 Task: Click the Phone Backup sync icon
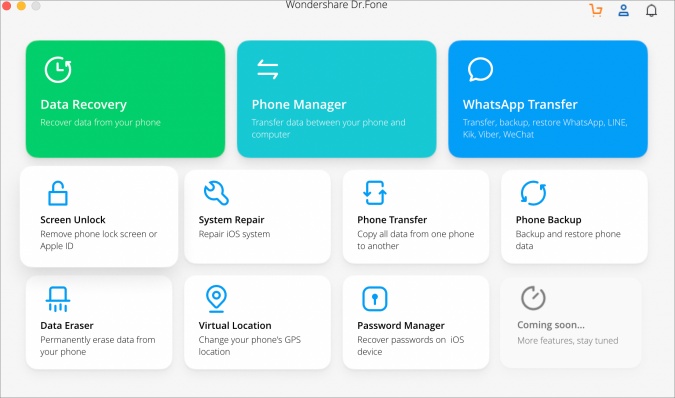(533, 193)
